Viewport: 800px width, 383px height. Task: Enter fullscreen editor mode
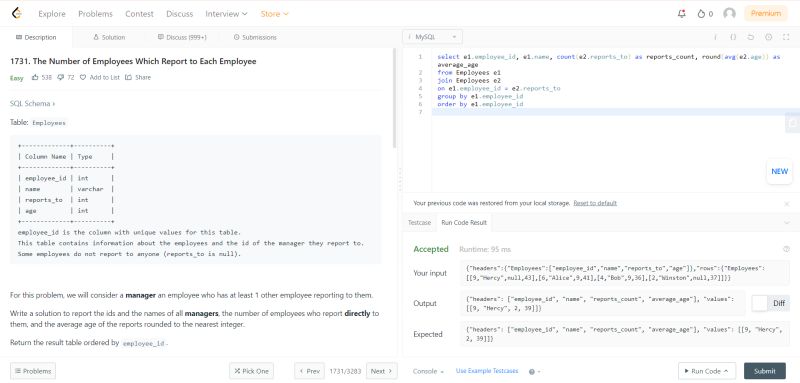(x=786, y=37)
